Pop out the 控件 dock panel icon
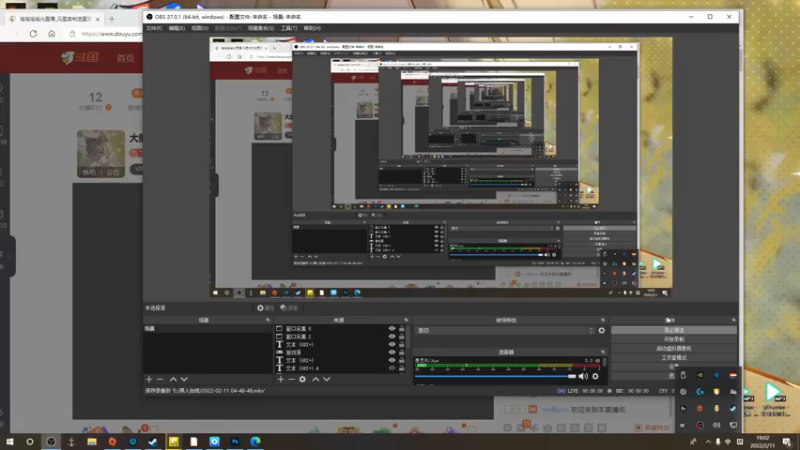This screenshot has width=800, height=450. (734, 320)
